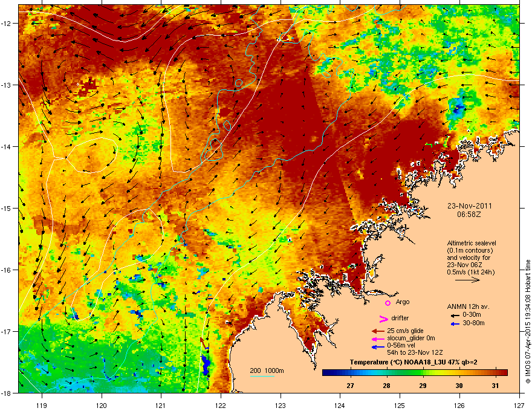532x411 pixels.
Task: Click the 126 longitude axis label
Action: (459, 405)
